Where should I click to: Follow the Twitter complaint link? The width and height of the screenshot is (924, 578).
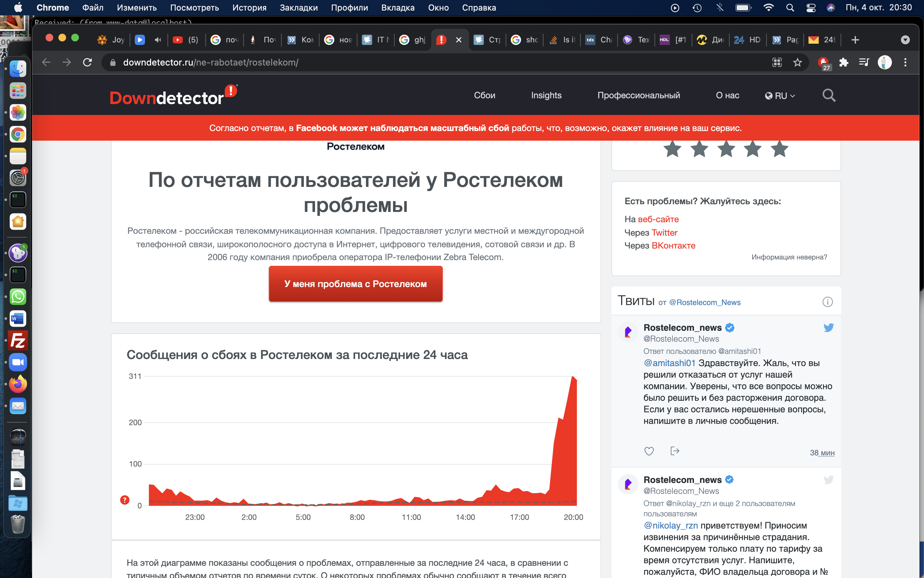coord(664,232)
